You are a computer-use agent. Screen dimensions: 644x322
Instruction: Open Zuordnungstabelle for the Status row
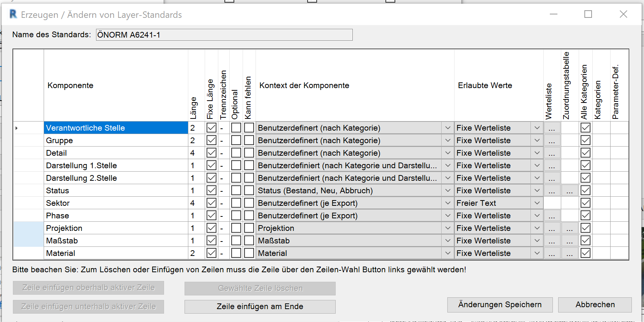570,191
